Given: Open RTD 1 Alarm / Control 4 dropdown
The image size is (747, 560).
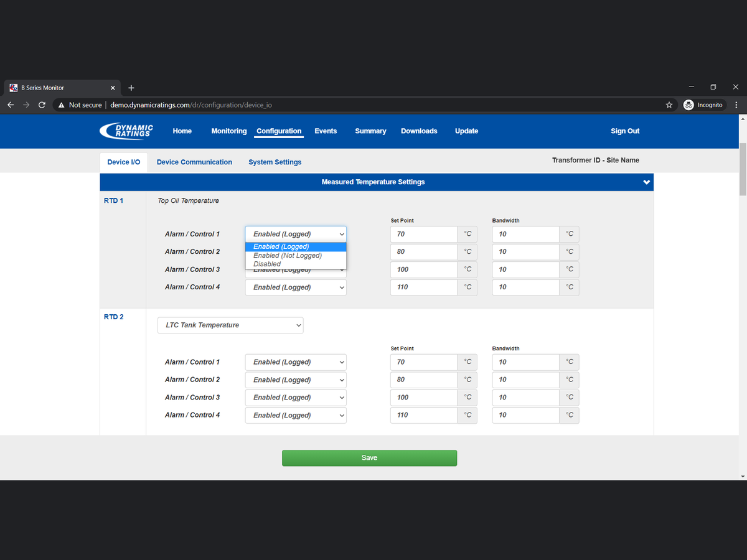Looking at the screenshot, I should tap(296, 287).
